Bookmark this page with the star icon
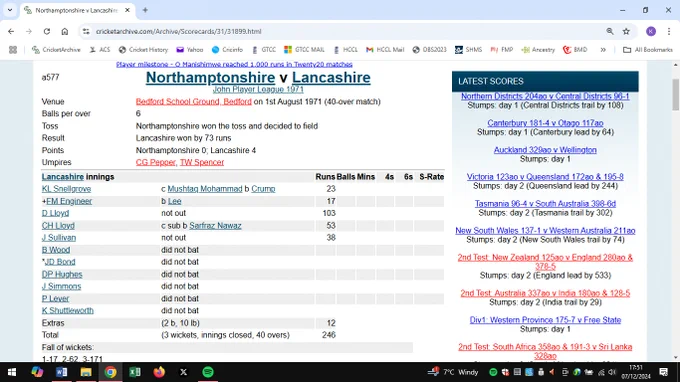The height and width of the screenshot is (382, 680). coord(626,31)
